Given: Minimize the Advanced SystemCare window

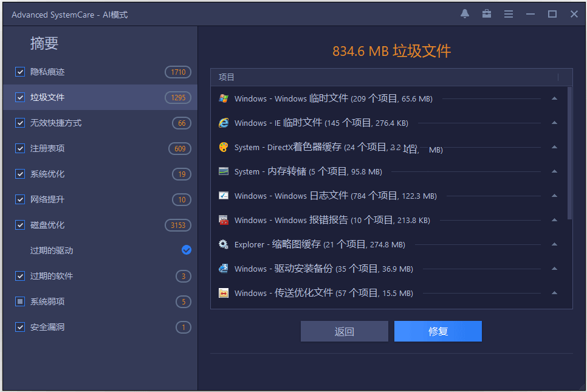Looking at the screenshot, I should point(530,14).
